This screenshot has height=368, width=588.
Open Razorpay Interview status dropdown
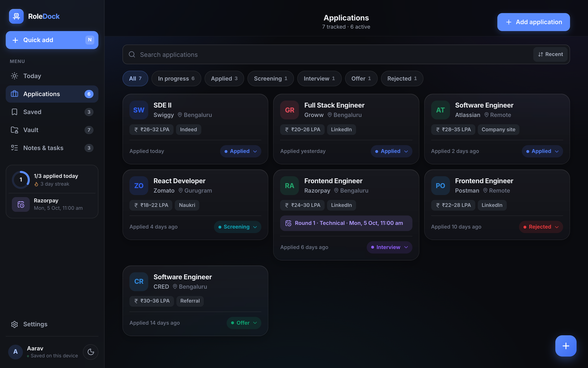pyautogui.click(x=389, y=247)
